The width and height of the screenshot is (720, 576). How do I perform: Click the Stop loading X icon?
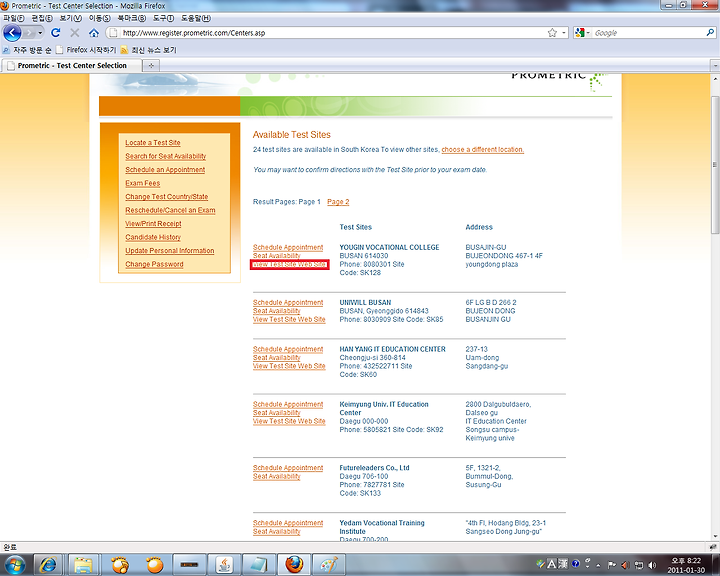[74, 33]
